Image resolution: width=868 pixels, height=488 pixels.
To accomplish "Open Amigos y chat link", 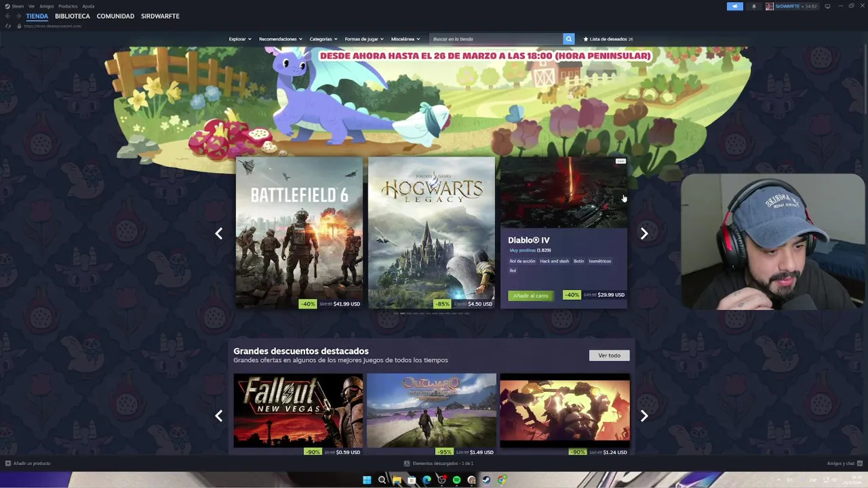I will (840, 463).
